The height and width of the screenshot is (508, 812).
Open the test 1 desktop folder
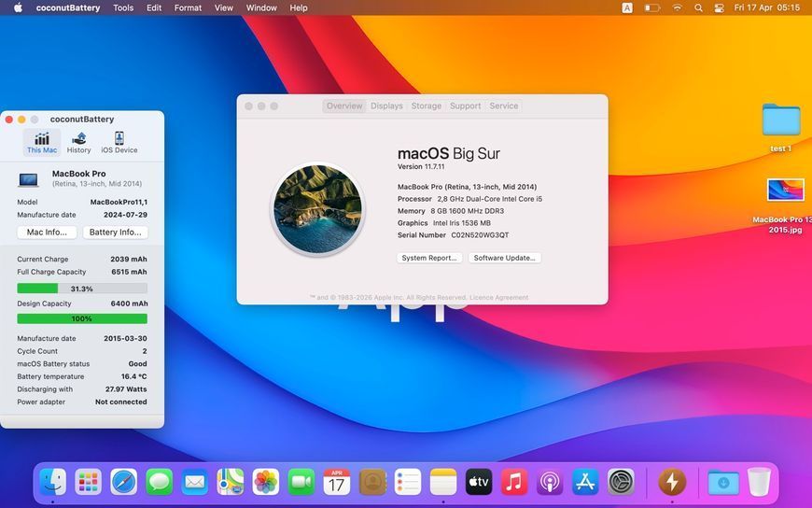(781, 120)
